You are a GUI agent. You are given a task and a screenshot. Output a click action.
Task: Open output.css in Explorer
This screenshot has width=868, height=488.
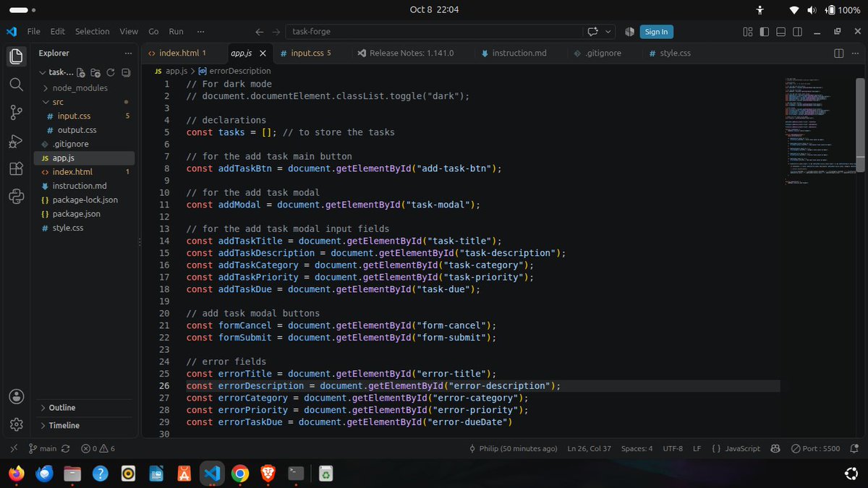click(77, 130)
